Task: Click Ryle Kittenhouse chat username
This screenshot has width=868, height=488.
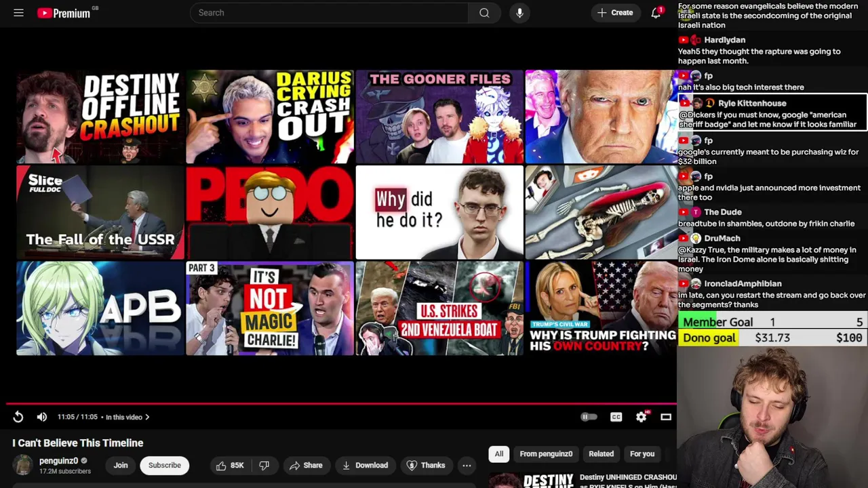Action: point(752,103)
